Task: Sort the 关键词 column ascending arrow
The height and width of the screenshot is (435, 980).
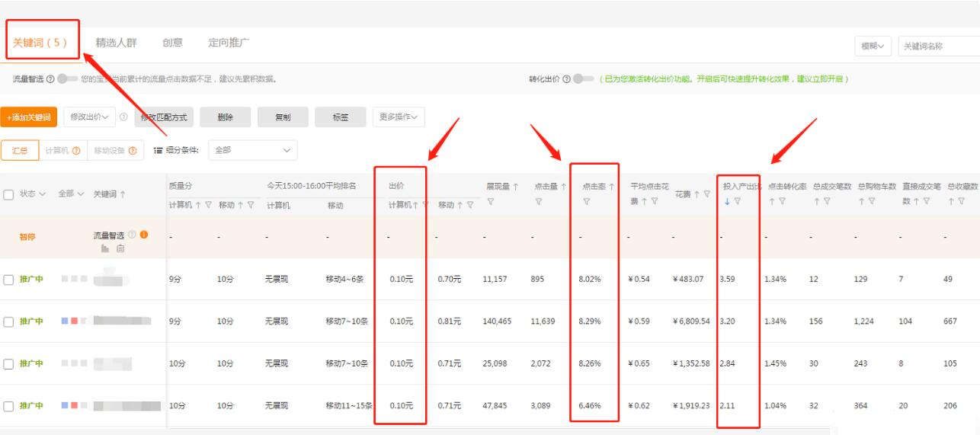Action: click(123, 194)
